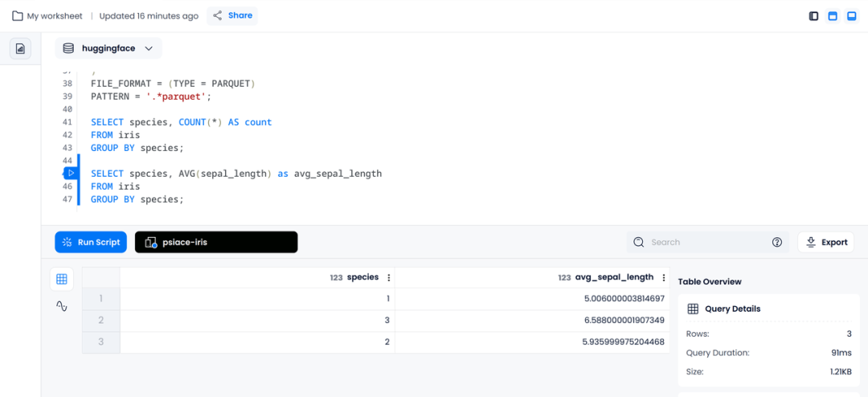The width and height of the screenshot is (868, 397).
Task: Switch to the table grid results view
Action: click(x=62, y=279)
